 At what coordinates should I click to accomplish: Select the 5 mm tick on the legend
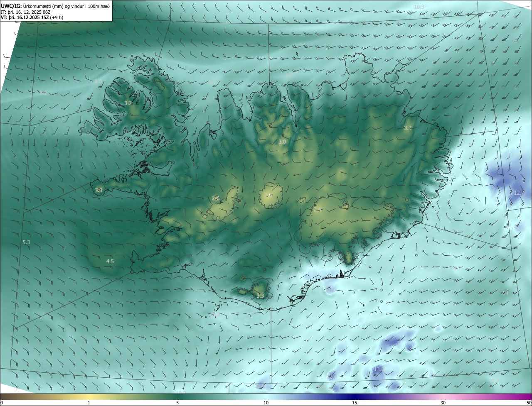(x=177, y=403)
